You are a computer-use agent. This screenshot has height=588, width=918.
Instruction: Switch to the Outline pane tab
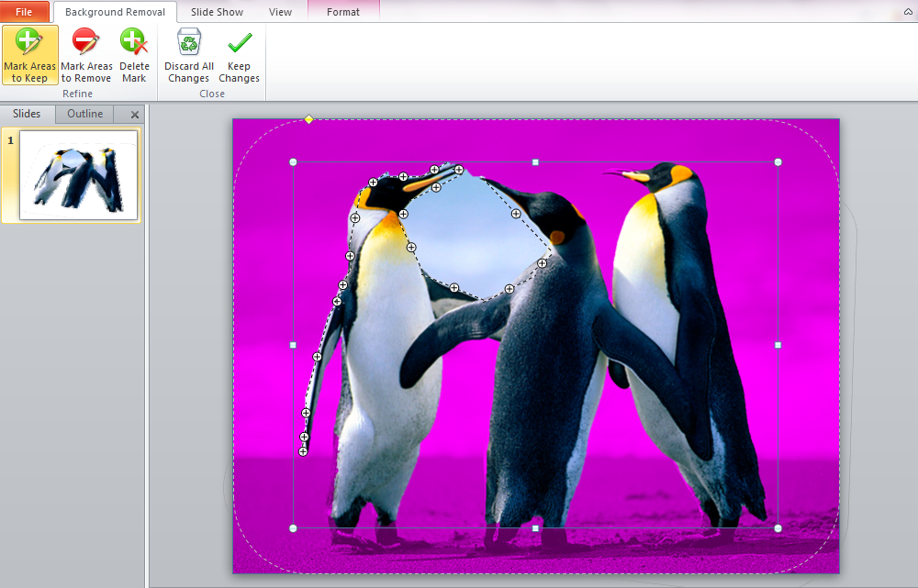(84, 114)
